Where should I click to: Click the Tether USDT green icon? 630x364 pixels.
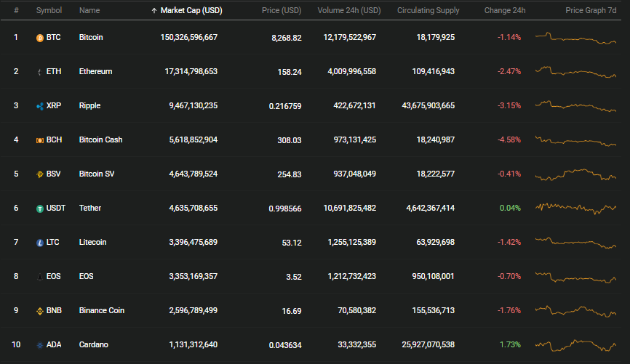click(x=40, y=209)
